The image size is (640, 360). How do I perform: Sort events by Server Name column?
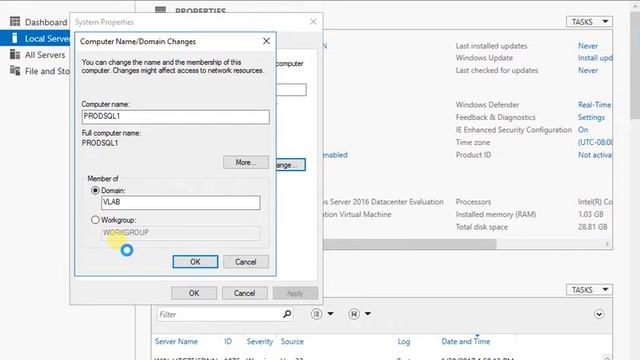176,342
